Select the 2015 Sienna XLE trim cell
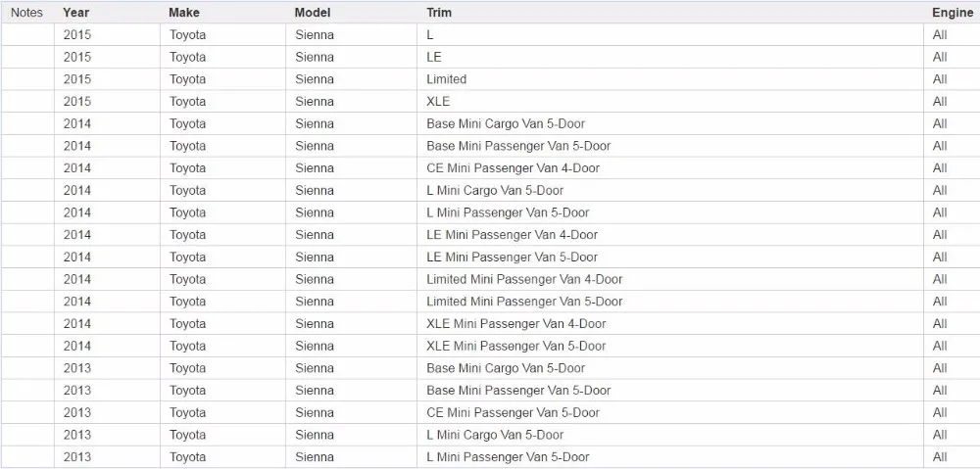 [x=670, y=102]
